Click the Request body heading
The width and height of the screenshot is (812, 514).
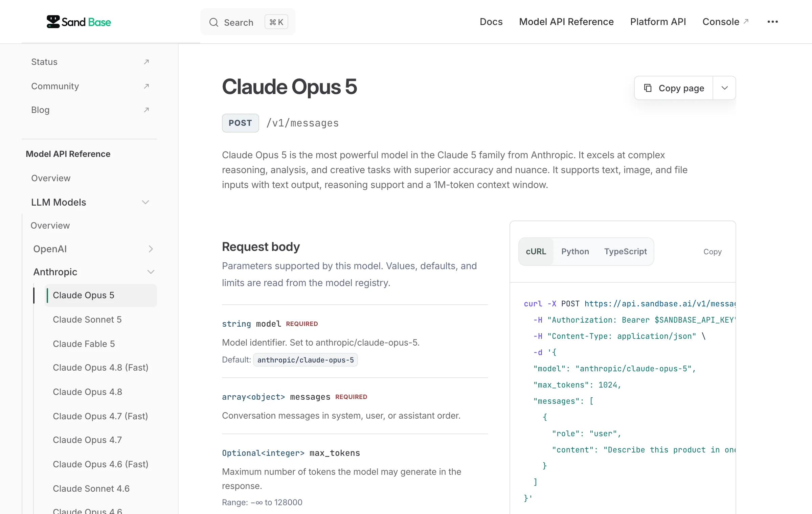[x=261, y=247]
